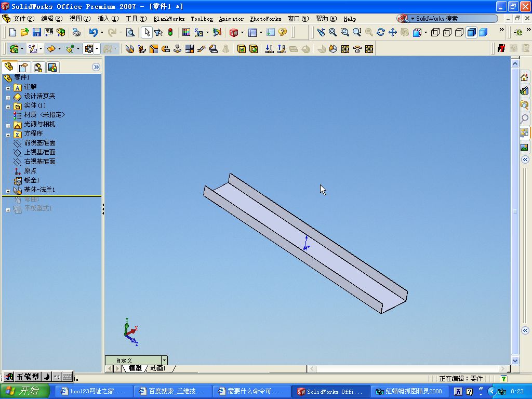
Task: Collapse the task pane with double arrow
Action: pyautogui.click(x=525, y=159)
